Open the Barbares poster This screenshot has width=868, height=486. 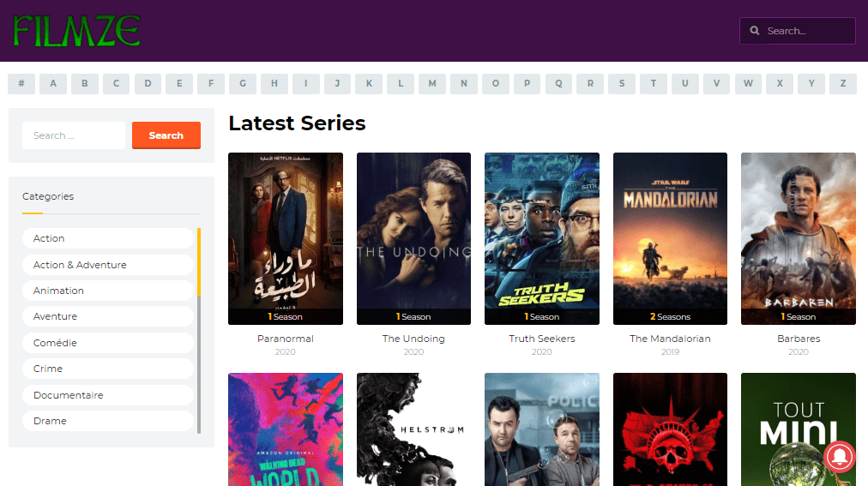coord(799,238)
